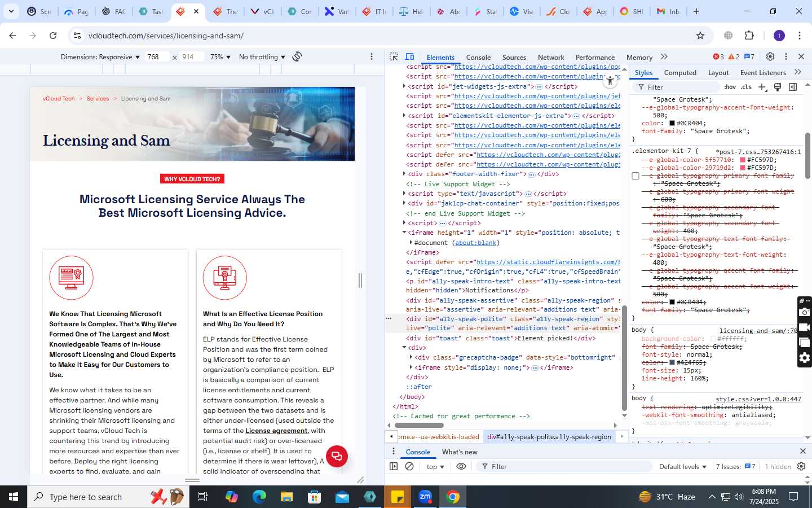812x508 pixels.
Task: Open device toolbar more options menu
Action: [x=372, y=56]
